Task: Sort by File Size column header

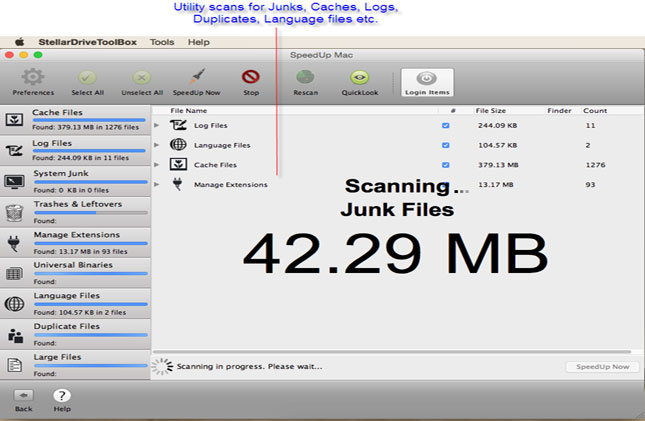Action: (490, 110)
